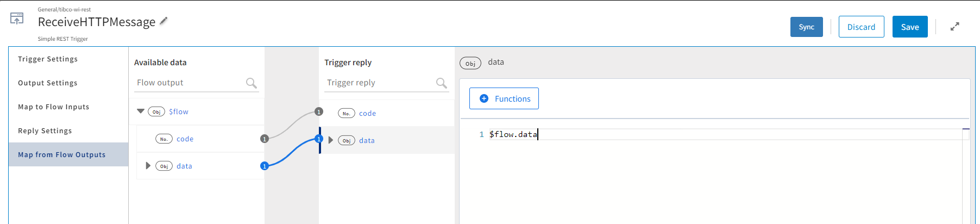Image resolution: width=980 pixels, height=224 pixels.
Task: Expand data under $flow in Available data
Action: click(x=148, y=166)
